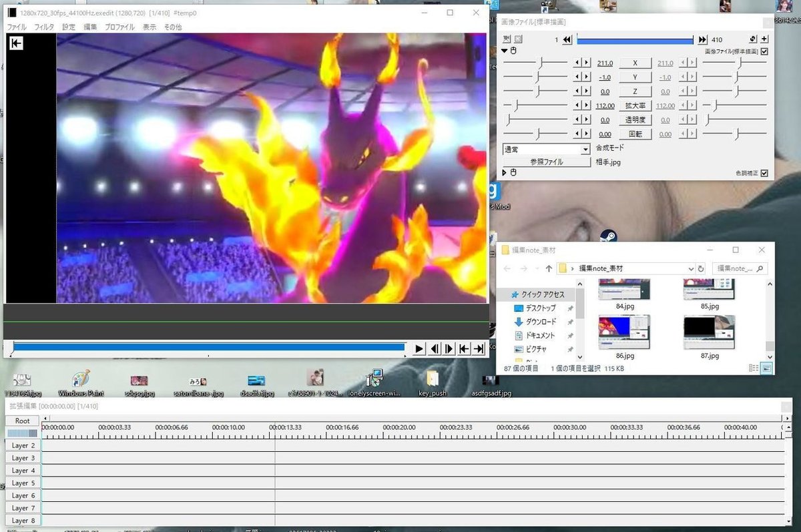801x532 pixels.
Task: Click the left decrement arrow for 透明度 value
Action: pyautogui.click(x=578, y=120)
